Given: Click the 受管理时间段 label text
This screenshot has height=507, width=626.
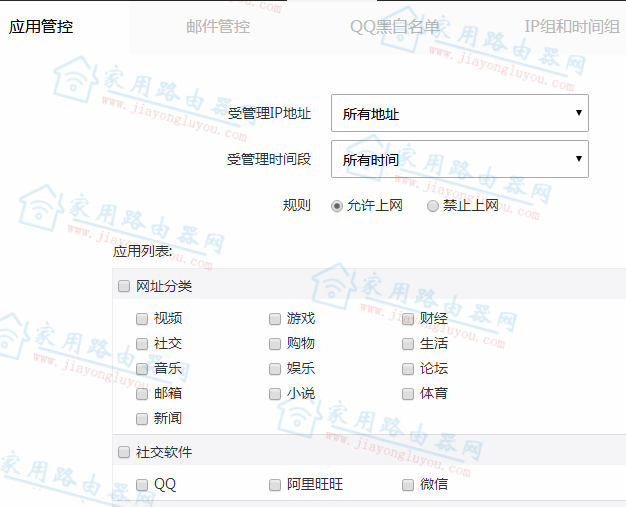Looking at the screenshot, I should [269, 159].
